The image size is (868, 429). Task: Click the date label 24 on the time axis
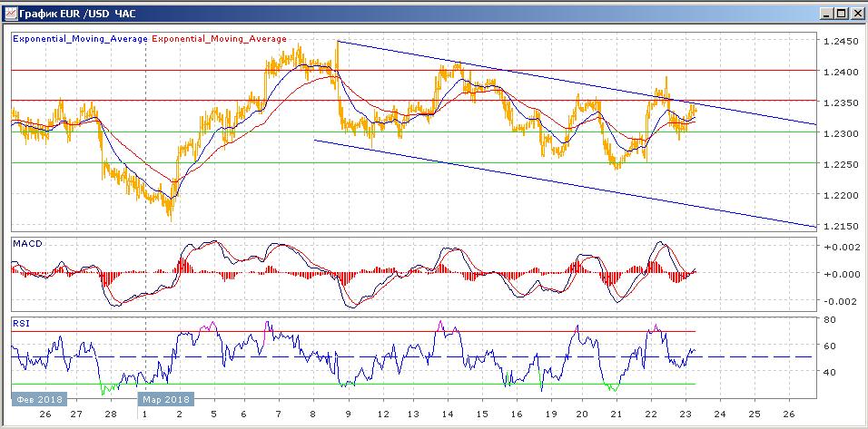click(x=720, y=414)
